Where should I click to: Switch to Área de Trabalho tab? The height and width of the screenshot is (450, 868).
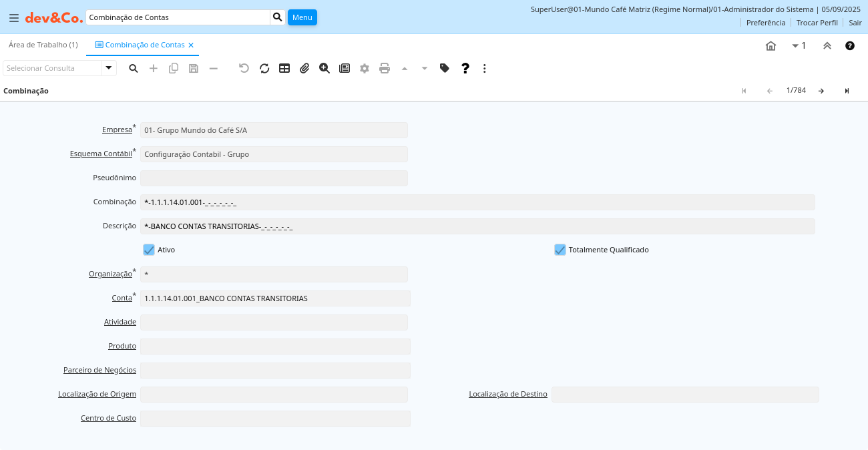coord(43,45)
